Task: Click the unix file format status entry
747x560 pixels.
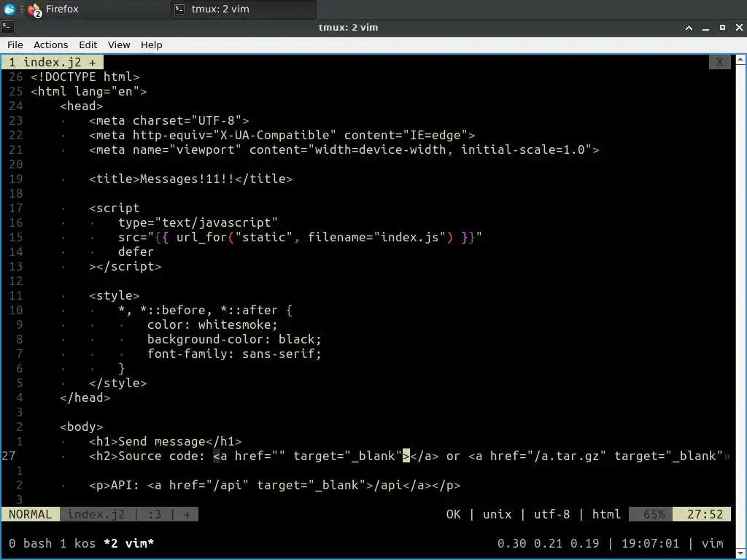Action: point(497,514)
